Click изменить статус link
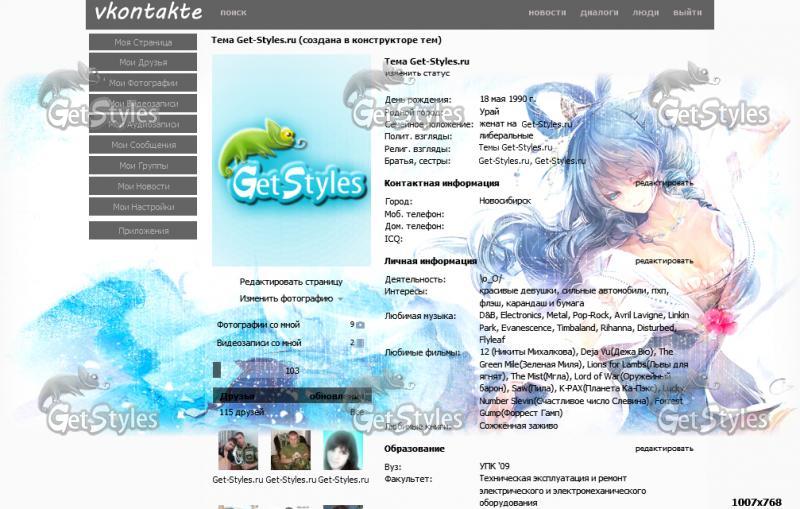Viewport: 800px width, 509px height. coord(417,73)
